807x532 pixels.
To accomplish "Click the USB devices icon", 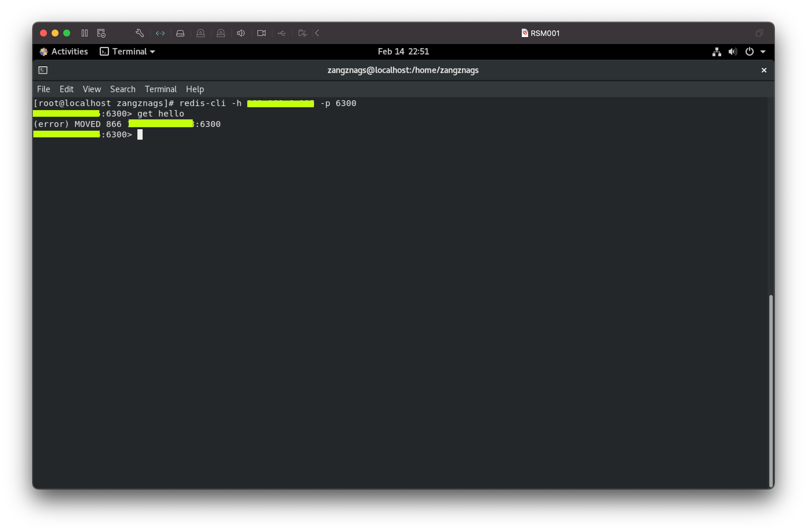I will (282, 33).
